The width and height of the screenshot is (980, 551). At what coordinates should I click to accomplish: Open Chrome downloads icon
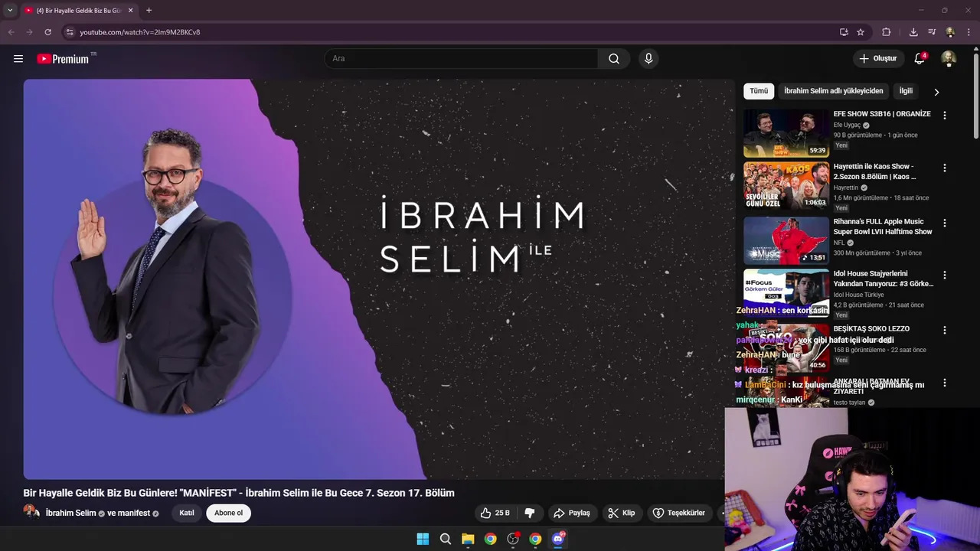tap(913, 32)
